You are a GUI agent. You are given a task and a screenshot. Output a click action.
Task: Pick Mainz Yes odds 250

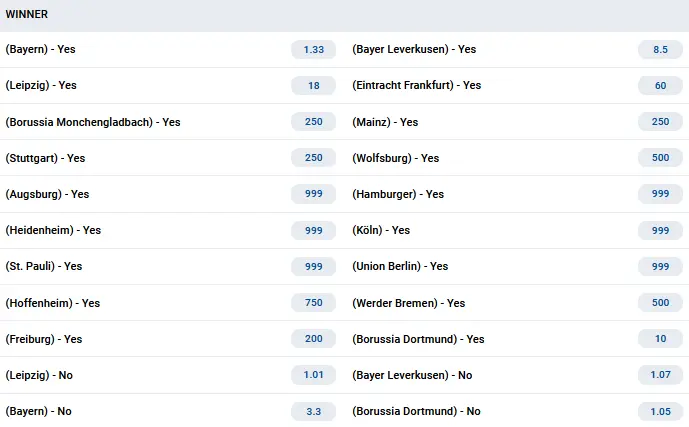coord(660,122)
